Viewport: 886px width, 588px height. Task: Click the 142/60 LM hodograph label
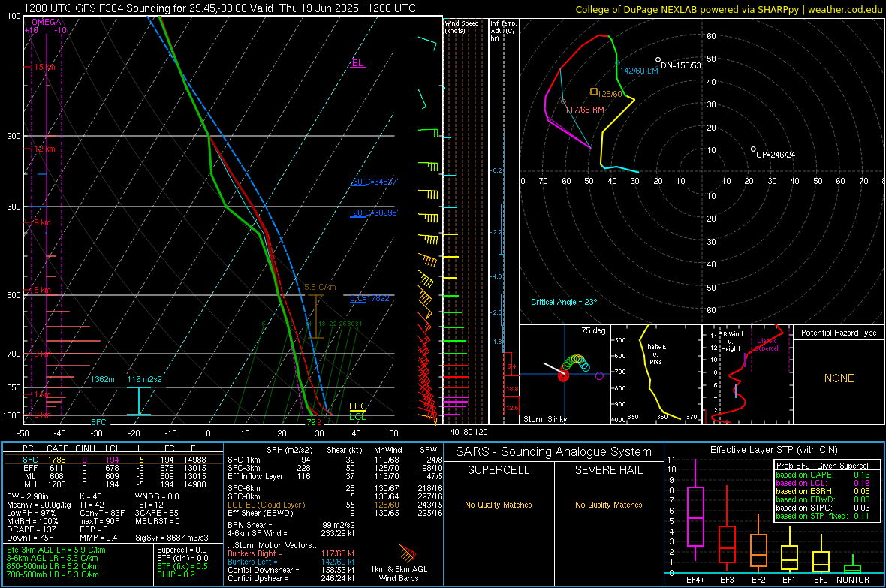click(x=639, y=71)
